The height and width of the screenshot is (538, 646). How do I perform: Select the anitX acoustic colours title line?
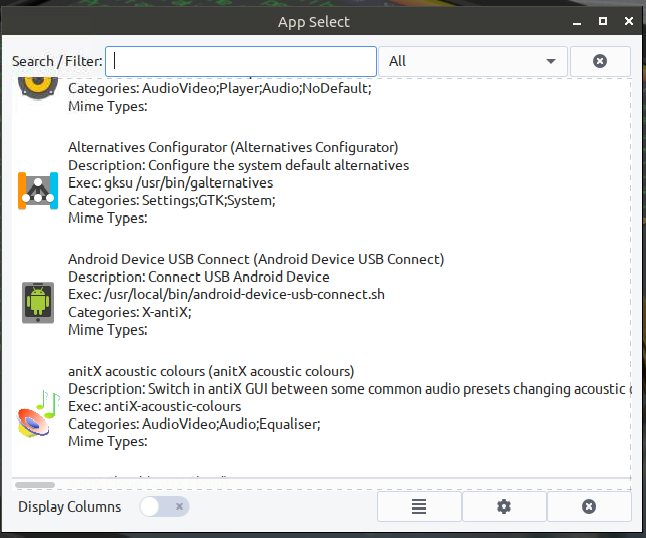pyautogui.click(x=211, y=371)
